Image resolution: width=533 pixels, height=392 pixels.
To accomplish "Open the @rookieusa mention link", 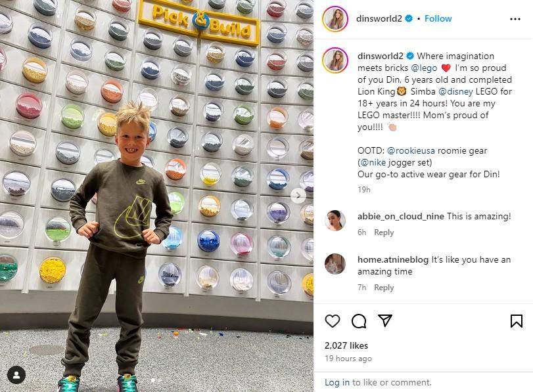I will [x=411, y=151].
